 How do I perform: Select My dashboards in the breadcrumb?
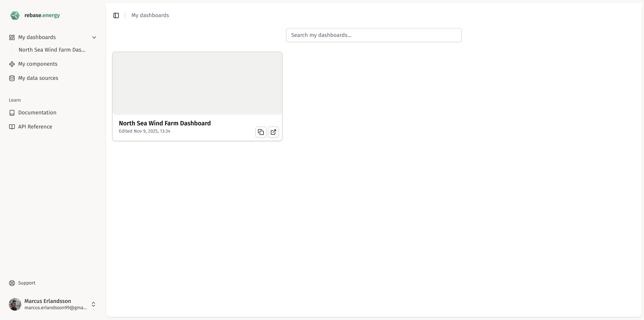point(150,15)
